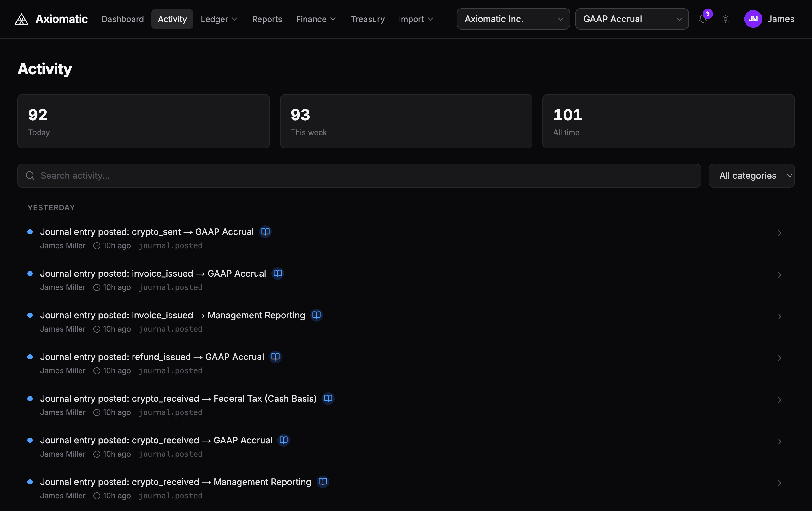Open the Finance dropdown menu
Viewport: 812px width, 511px height.
point(316,19)
